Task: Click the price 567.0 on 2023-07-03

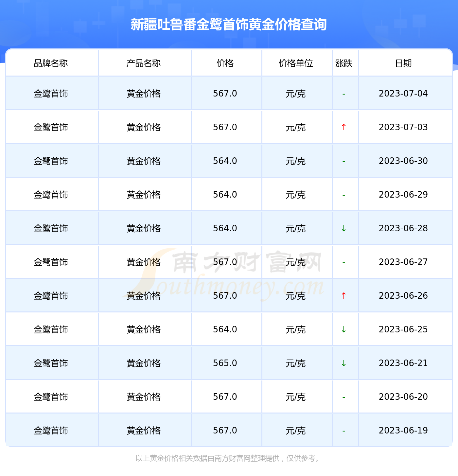Action: (x=225, y=127)
